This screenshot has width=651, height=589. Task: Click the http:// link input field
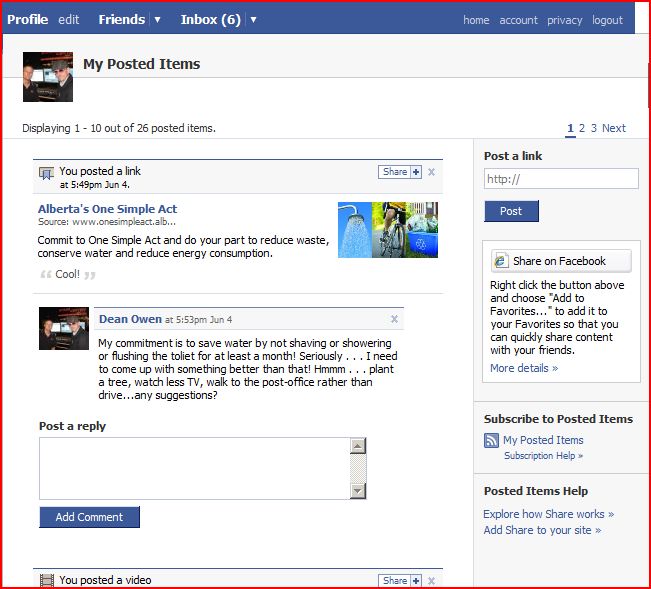click(x=560, y=179)
